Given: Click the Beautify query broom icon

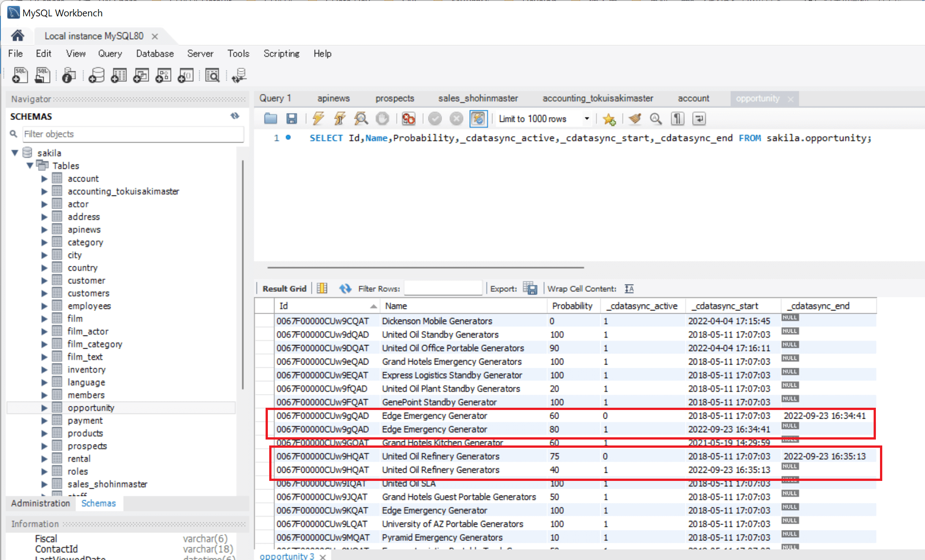Looking at the screenshot, I should [x=635, y=119].
